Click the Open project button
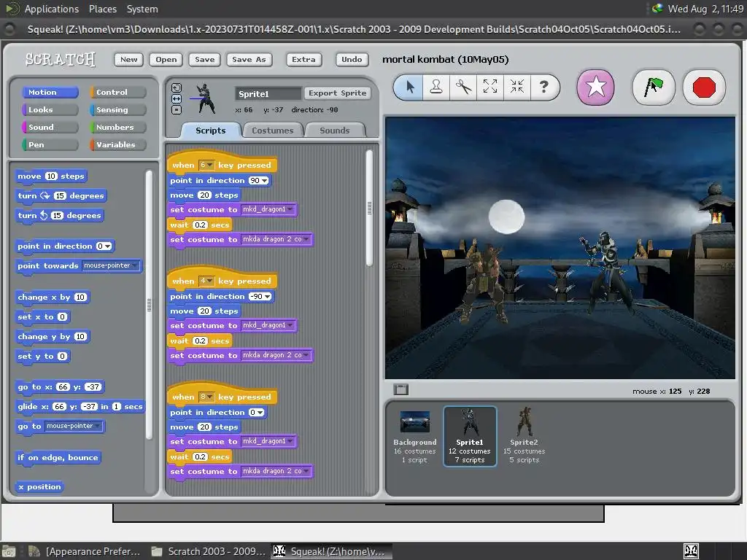This screenshot has height=560, width=747. 166,60
